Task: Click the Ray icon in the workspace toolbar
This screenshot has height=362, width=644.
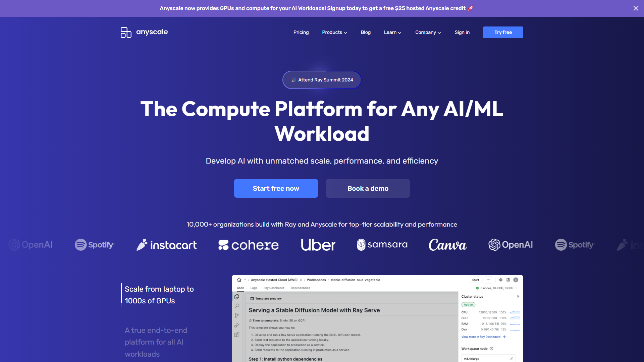Action: (x=501, y=280)
